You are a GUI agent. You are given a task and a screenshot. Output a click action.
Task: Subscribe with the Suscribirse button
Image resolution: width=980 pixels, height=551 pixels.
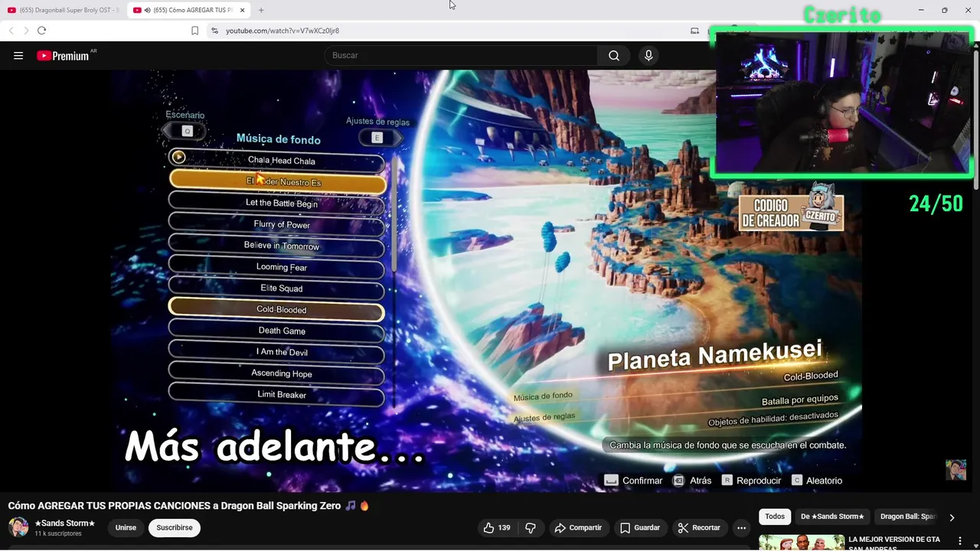click(175, 528)
